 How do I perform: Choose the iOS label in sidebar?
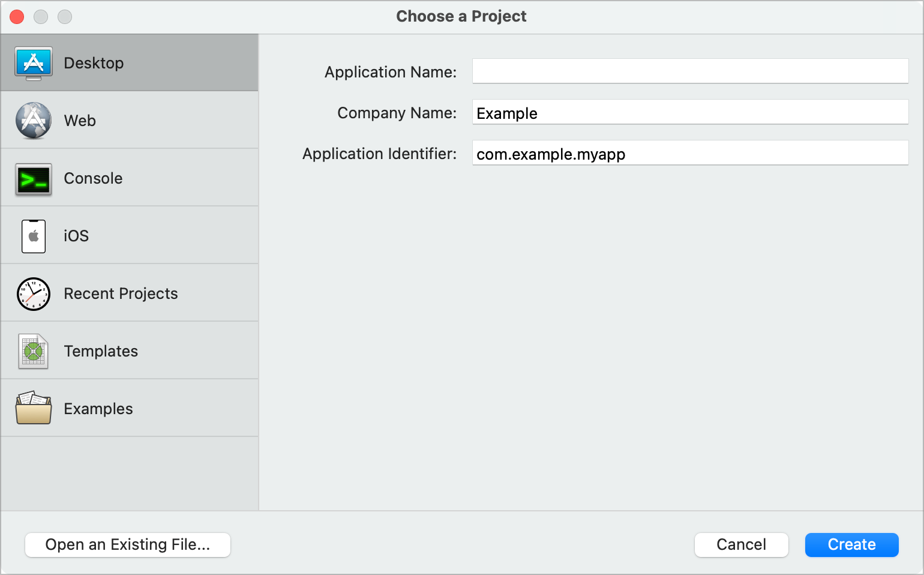76,236
